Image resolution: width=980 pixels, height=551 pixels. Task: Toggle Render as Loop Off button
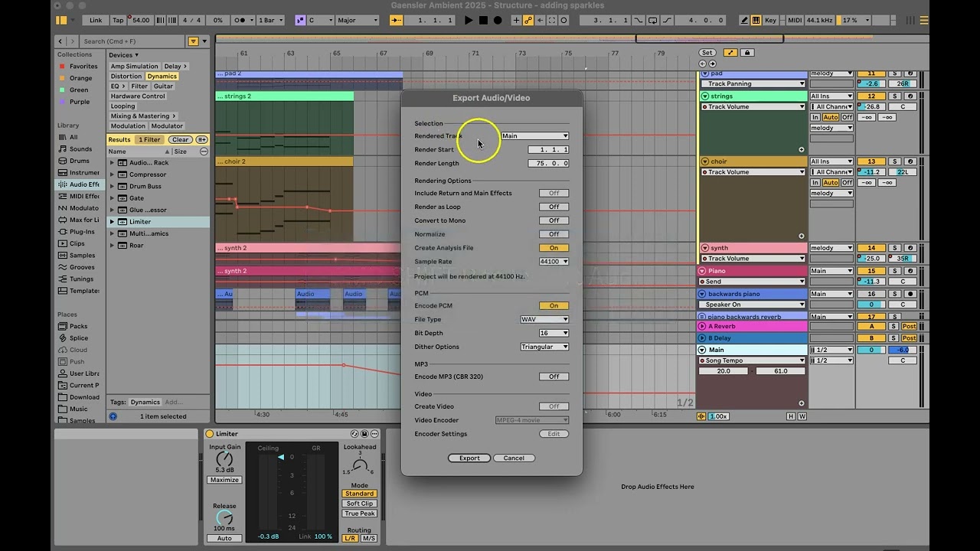pyautogui.click(x=554, y=207)
